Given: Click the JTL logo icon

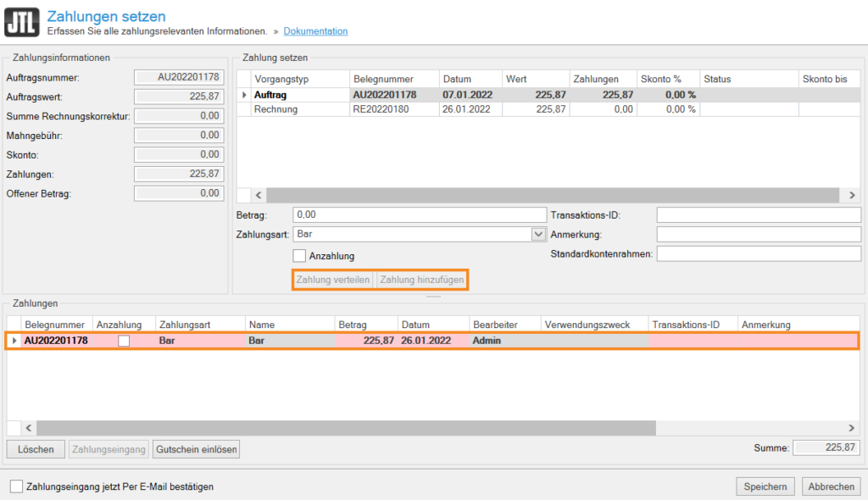Looking at the screenshot, I should (x=21, y=22).
